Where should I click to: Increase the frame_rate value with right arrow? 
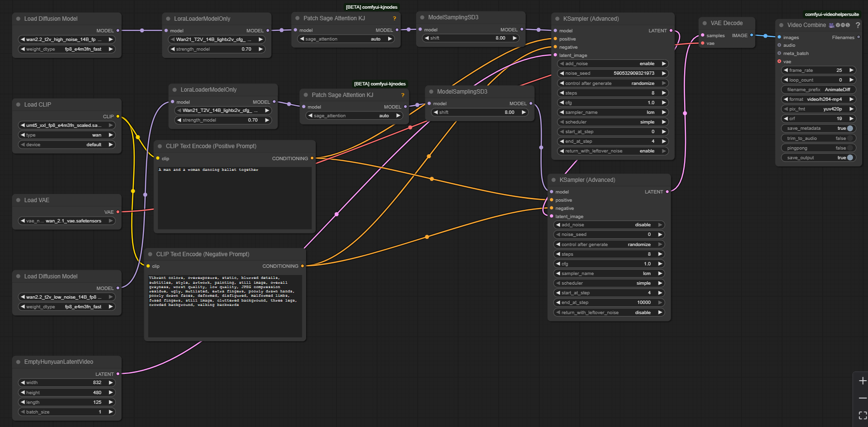pos(852,70)
